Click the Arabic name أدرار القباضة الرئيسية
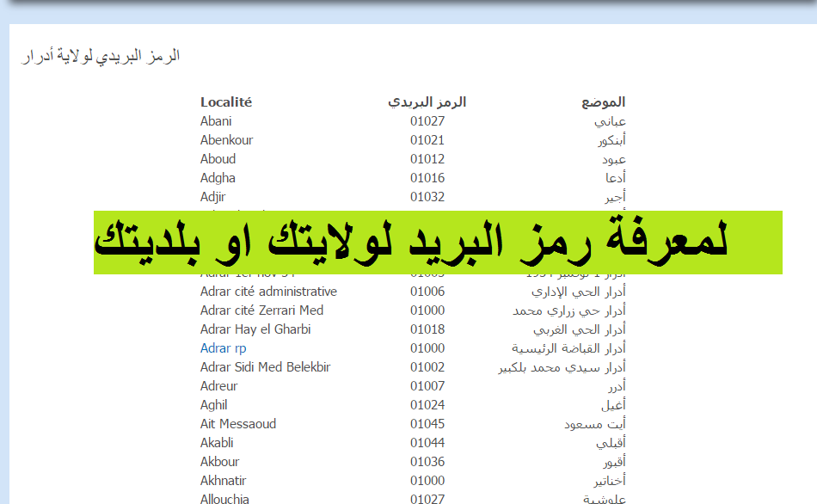The image size is (817, 504). pos(568,348)
